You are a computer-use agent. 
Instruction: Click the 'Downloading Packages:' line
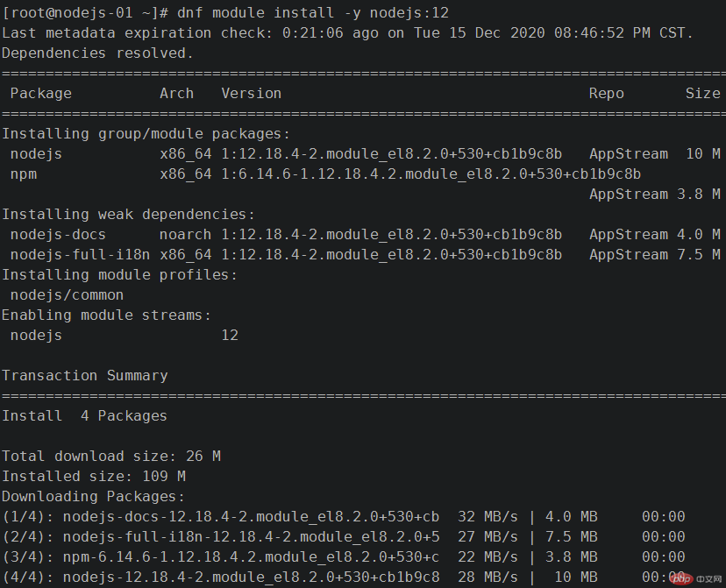coord(93,496)
